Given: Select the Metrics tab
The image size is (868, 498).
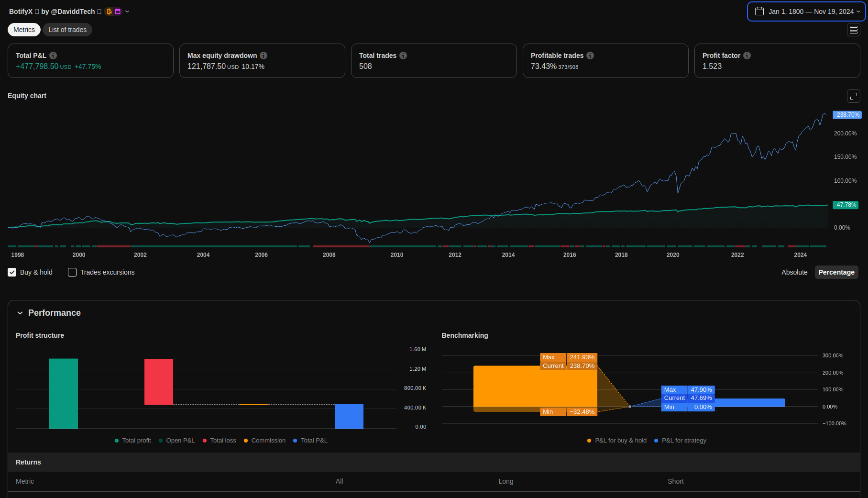Looking at the screenshot, I should 24,30.
